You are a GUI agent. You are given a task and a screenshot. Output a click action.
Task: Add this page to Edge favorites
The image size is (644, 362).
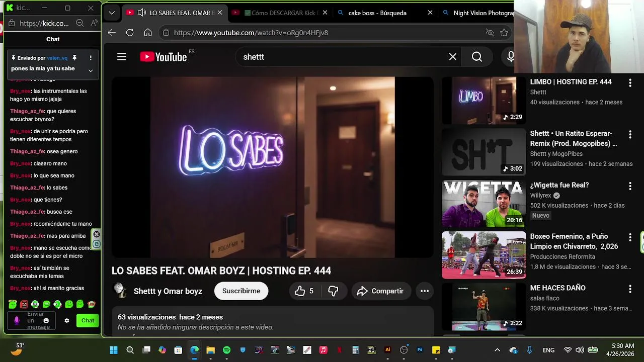click(504, 33)
